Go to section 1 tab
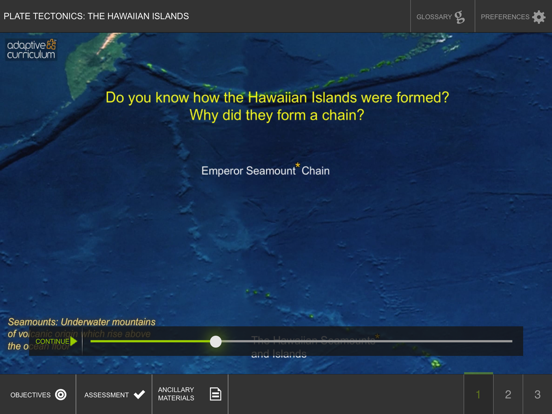 click(478, 394)
